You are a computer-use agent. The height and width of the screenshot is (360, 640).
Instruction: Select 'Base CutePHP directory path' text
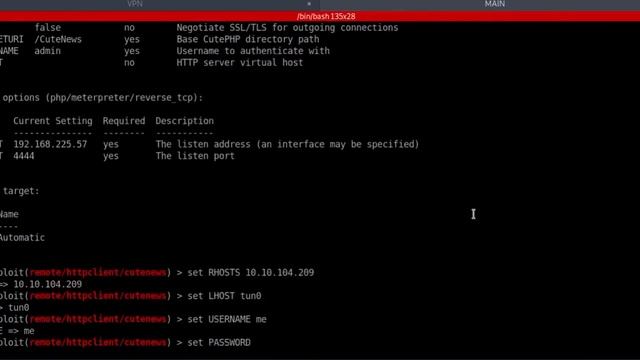248,40
